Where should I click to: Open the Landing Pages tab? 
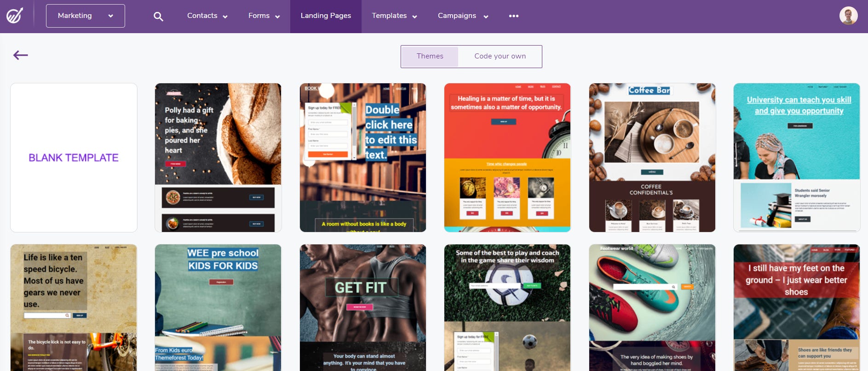[326, 16]
